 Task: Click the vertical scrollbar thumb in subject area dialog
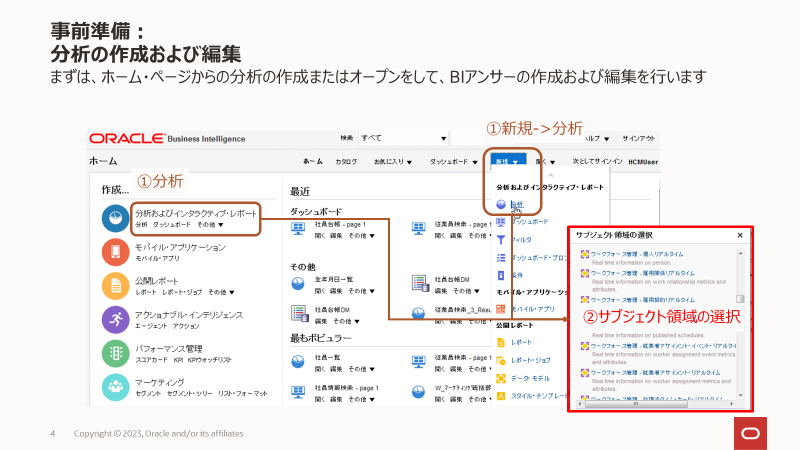(740, 299)
